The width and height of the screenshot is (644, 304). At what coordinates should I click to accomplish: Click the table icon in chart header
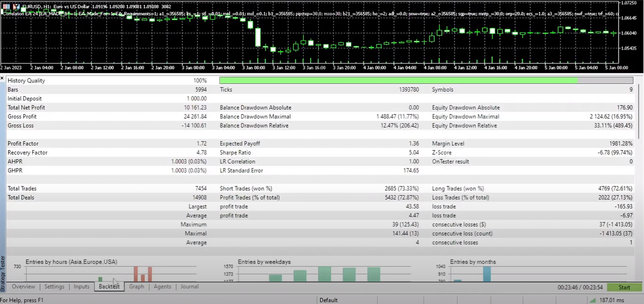(6, 6)
